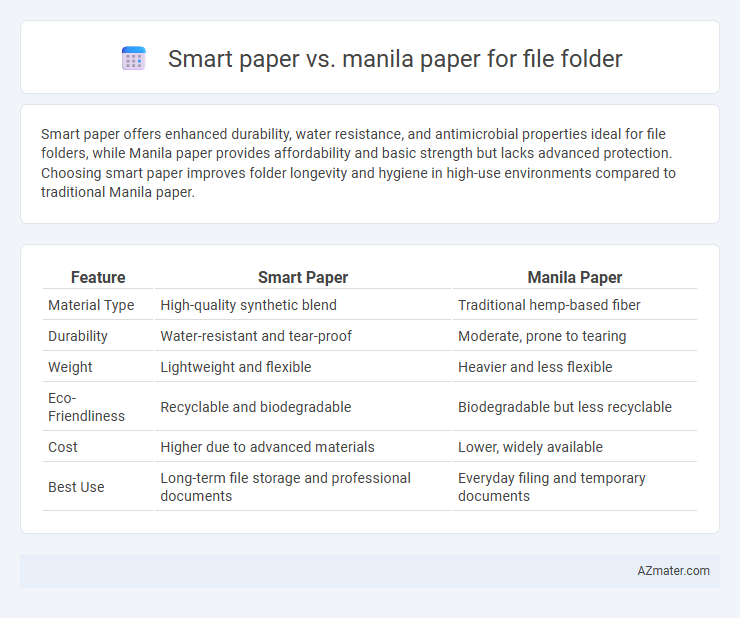Click the 'Moderate, prone to tearing' cell

542,336
